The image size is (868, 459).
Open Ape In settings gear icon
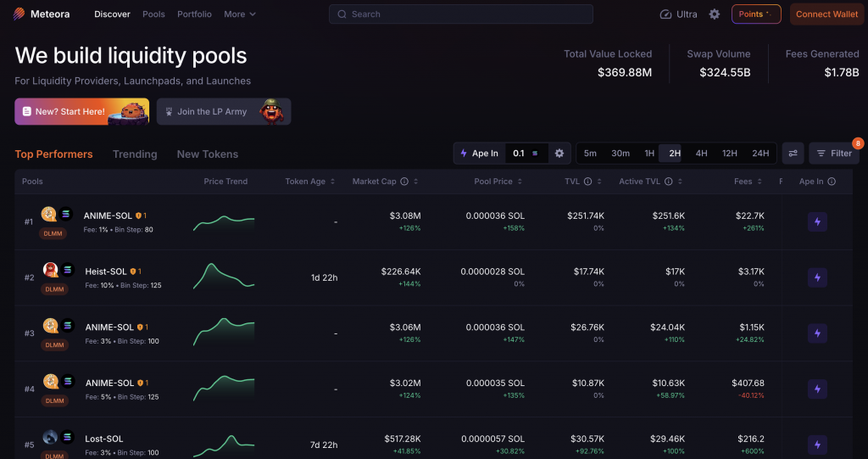coord(559,154)
